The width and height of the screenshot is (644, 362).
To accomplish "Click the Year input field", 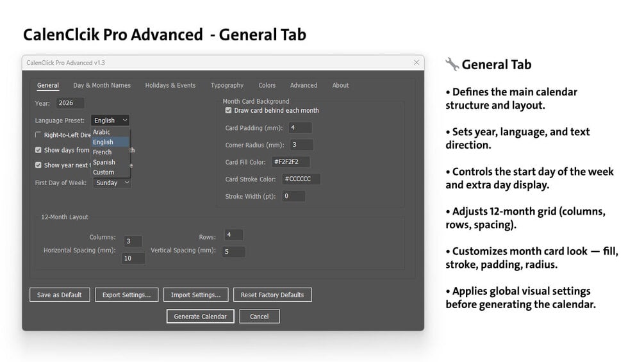I will [70, 103].
